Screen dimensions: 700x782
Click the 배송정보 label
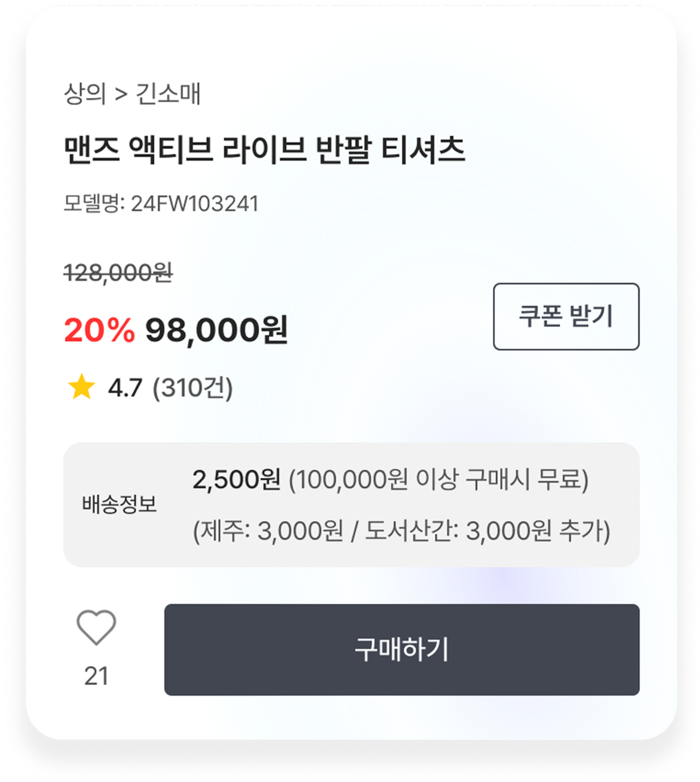click(x=119, y=504)
